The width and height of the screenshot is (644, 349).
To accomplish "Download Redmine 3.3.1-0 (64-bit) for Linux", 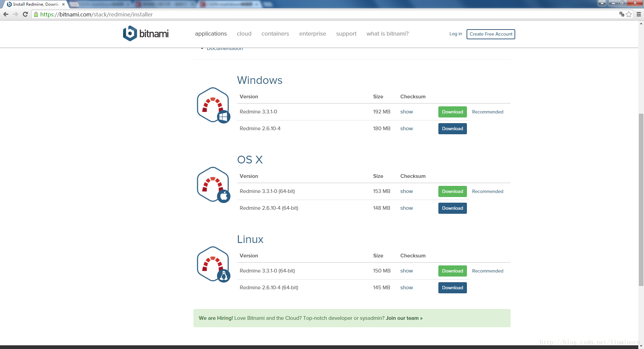I will [452, 271].
